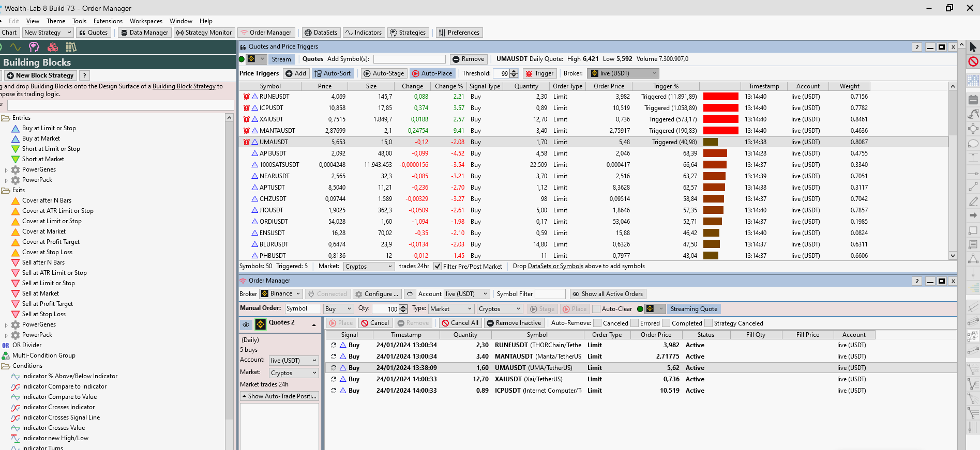The height and width of the screenshot is (450, 980).
Task: Click the red trigger bar for RUNEUSDT
Action: [721, 97]
